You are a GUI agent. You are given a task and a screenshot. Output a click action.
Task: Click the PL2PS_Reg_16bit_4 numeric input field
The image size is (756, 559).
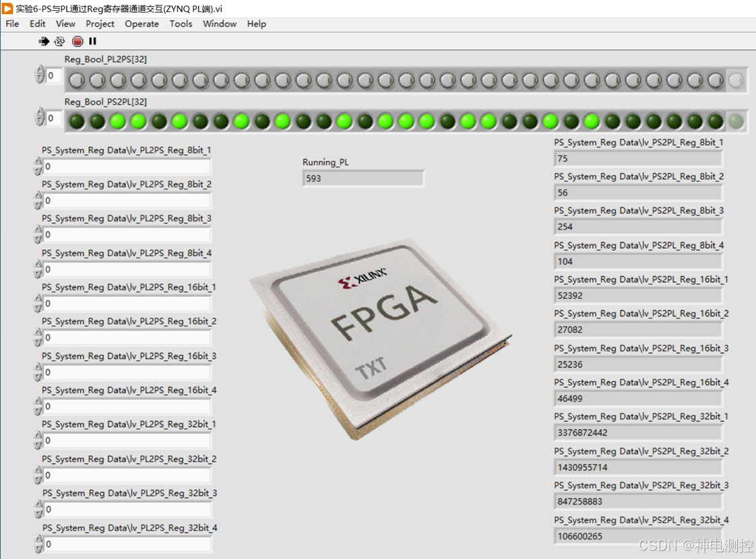127,407
